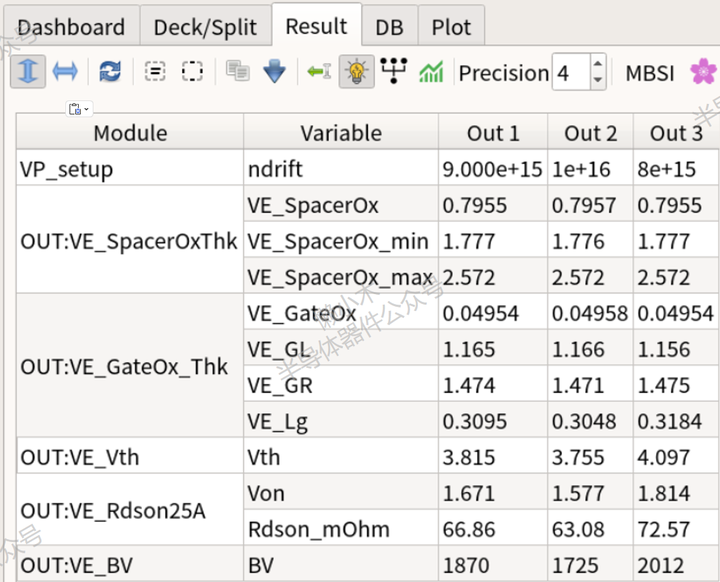Select the Vth variable cell
Image resolution: width=720 pixels, height=582 pixels.
341,456
